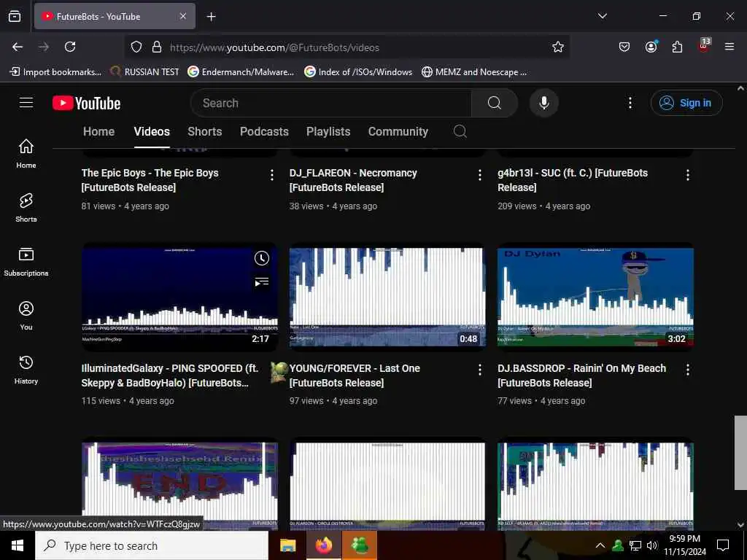Click the Windows Start button
Screen dimensions: 747x560
tap(18, 545)
